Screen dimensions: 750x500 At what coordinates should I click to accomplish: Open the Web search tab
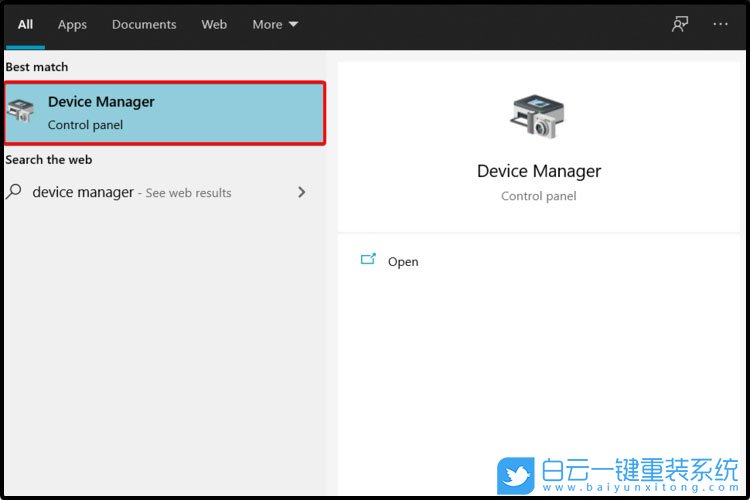click(214, 24)
